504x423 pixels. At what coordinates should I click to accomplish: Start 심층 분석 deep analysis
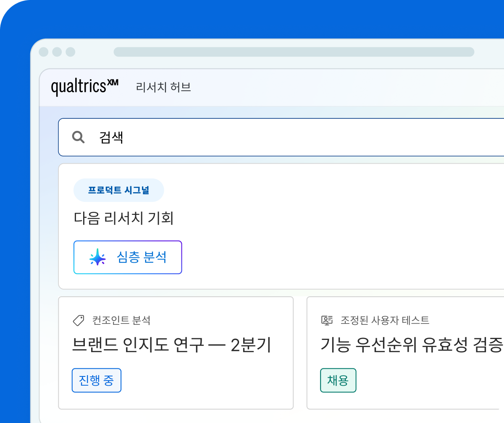[128, 257]
